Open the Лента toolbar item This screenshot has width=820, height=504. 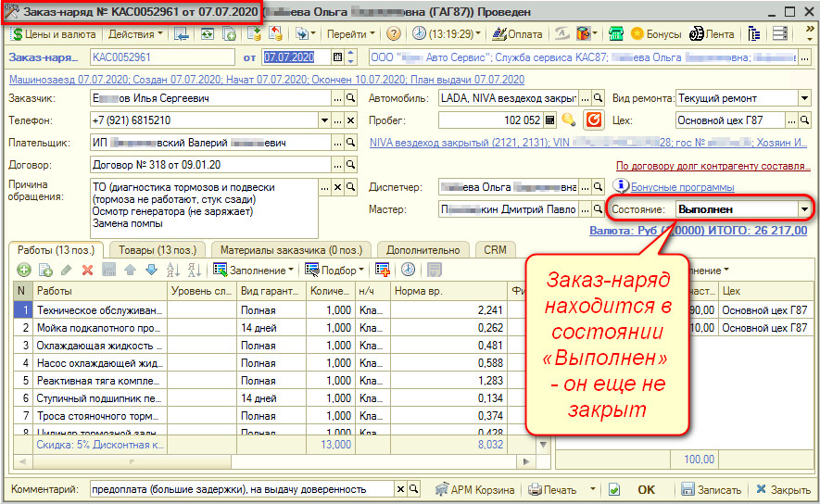(x=712, y=34)
